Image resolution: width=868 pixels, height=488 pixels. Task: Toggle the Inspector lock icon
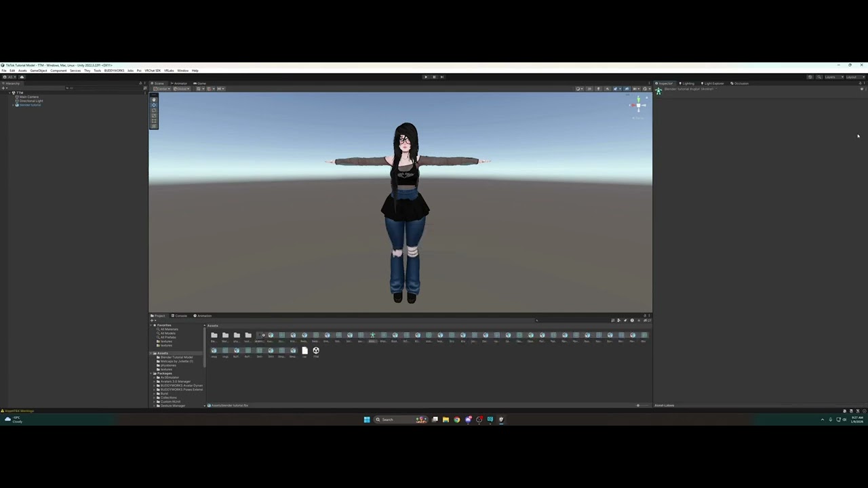coord(860,83)
